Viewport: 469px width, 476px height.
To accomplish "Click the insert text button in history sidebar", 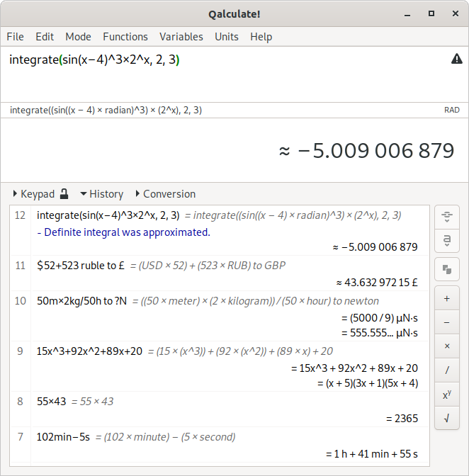I will [446, 242].
